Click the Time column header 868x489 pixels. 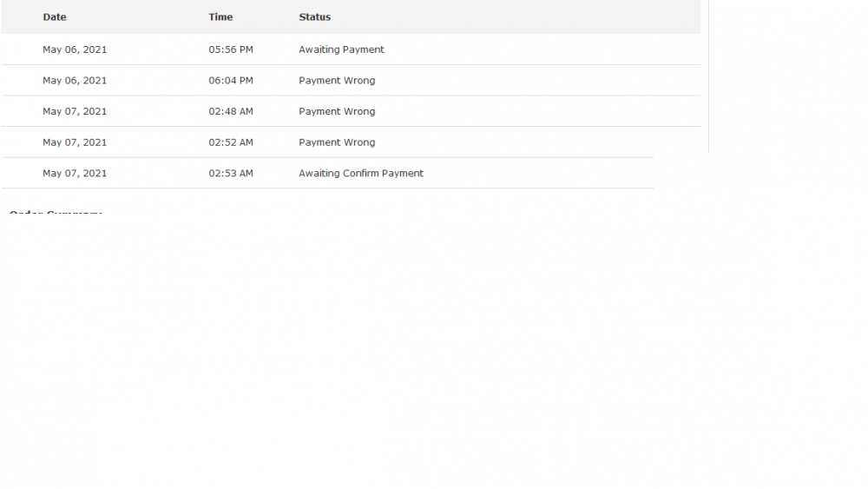pos(220,17)
